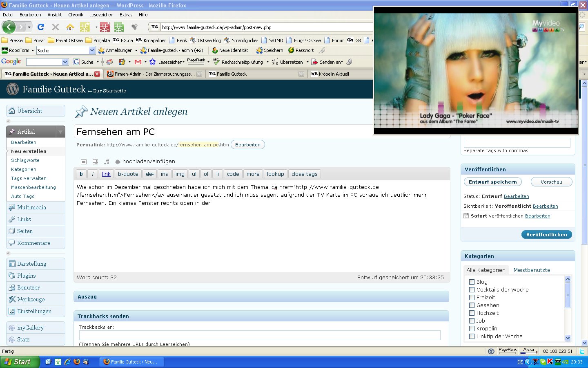Reload the page with the refresh icon
Image resolution: width=588 pixels, height=368 pixels.
[x=41, y=27]
